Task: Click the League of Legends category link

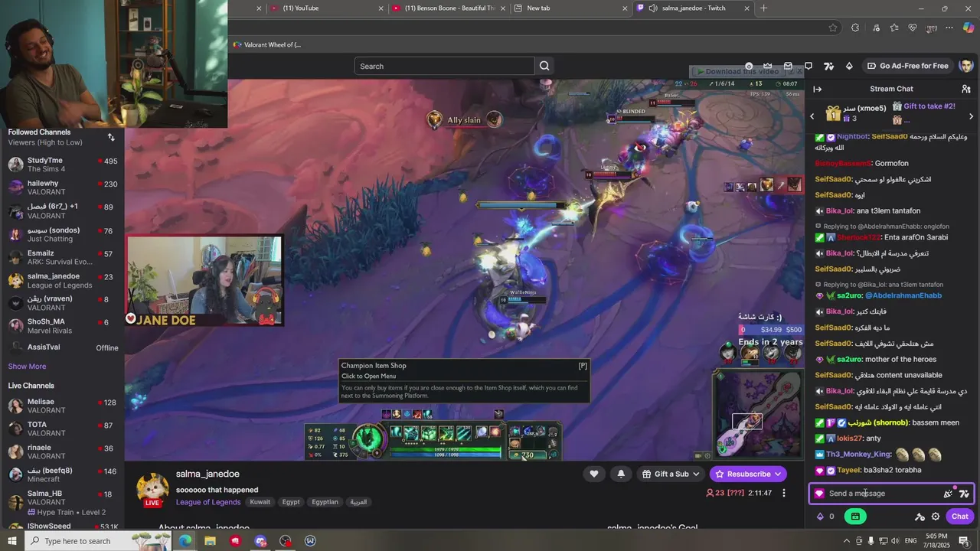Action: point(208,502)
